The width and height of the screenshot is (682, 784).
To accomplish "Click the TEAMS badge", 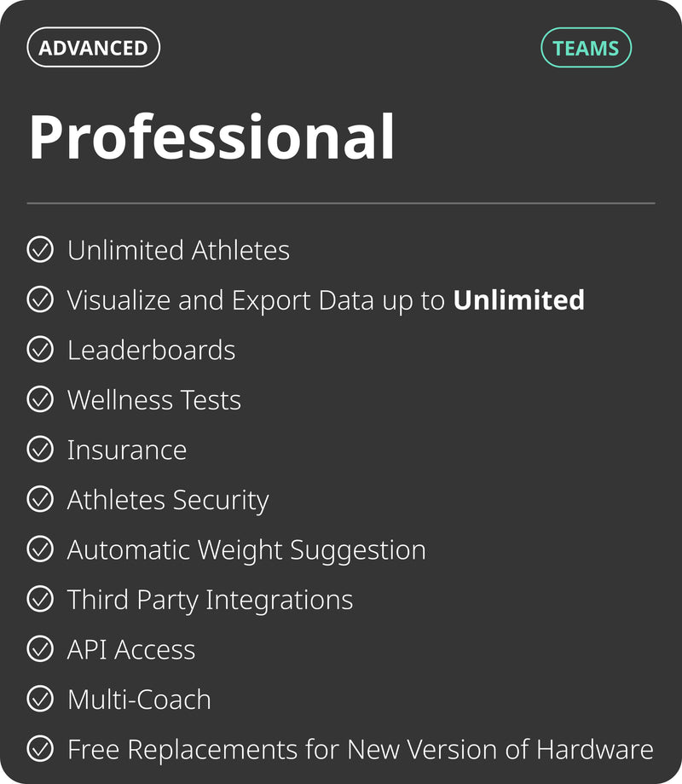I will [586, 48].
